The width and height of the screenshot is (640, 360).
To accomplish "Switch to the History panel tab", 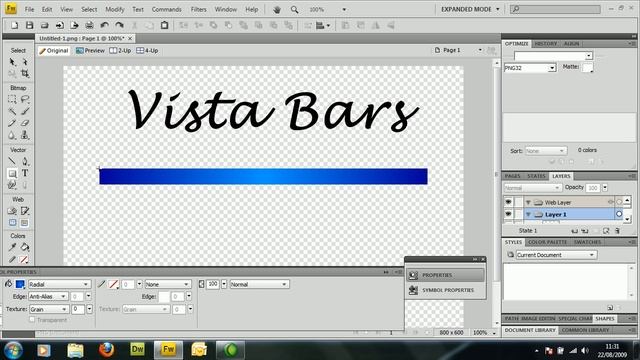I will [546, 44].
